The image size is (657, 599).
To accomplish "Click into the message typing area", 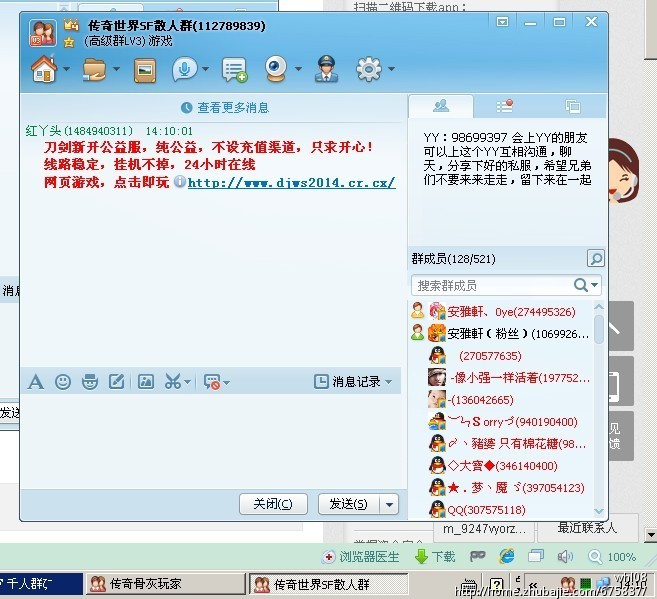I will tap(212, 440).
